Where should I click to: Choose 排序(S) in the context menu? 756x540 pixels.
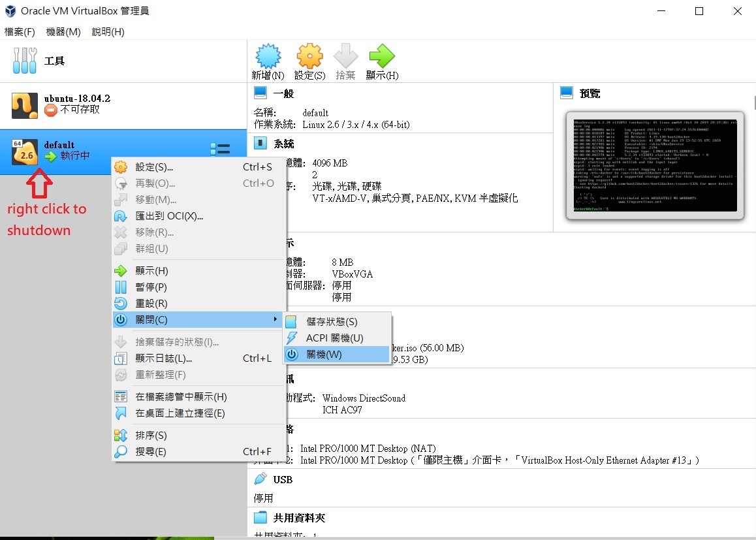coord(197,435)
